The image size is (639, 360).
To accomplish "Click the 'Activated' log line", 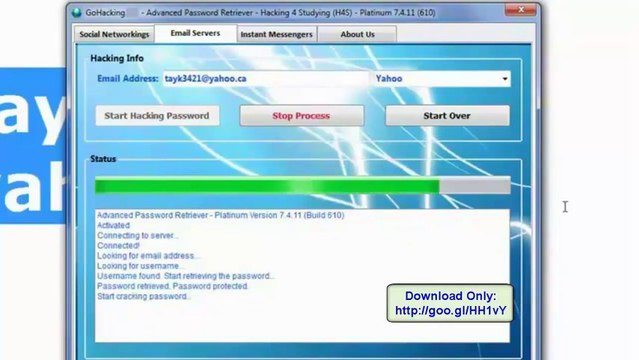I will click(113, 225).
